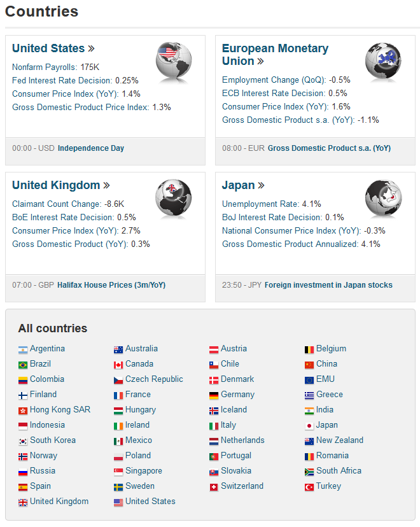420x527 pixels.
Task: Click the Brazil flag icon
Action: [x=23, y=365]
